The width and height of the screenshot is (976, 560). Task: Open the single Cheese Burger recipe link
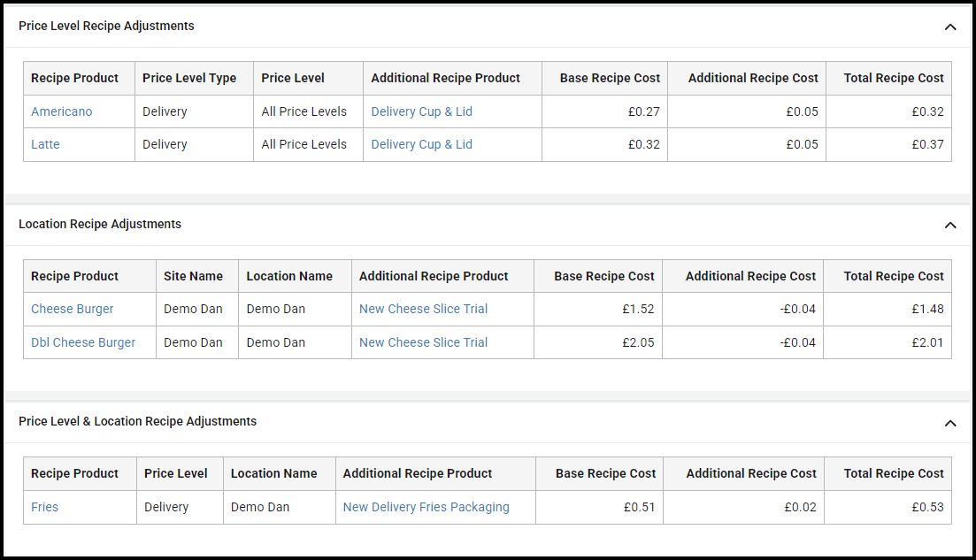pos(72,309)
